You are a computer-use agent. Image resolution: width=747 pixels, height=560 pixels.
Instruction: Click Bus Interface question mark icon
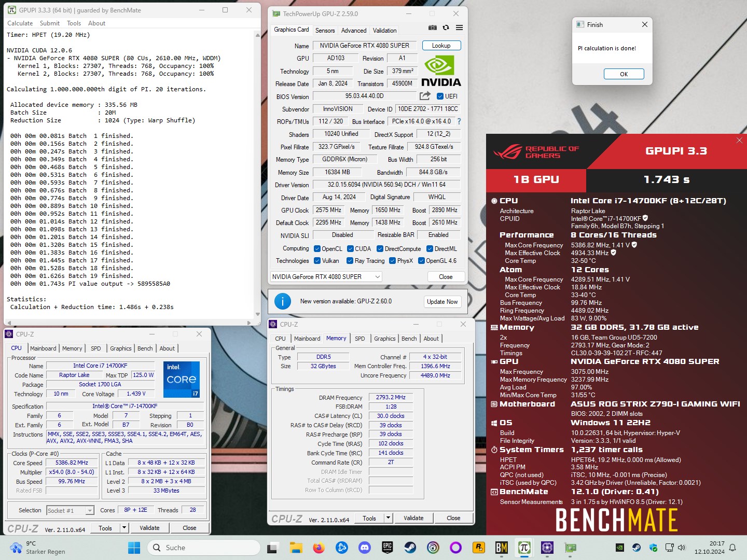point(459,121)
